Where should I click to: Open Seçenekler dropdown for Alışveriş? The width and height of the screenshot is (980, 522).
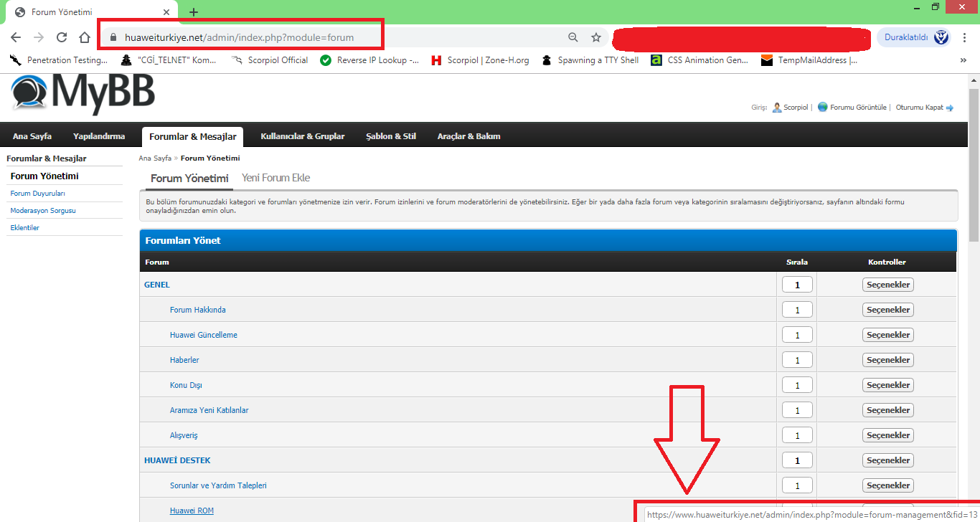[888, 435]
